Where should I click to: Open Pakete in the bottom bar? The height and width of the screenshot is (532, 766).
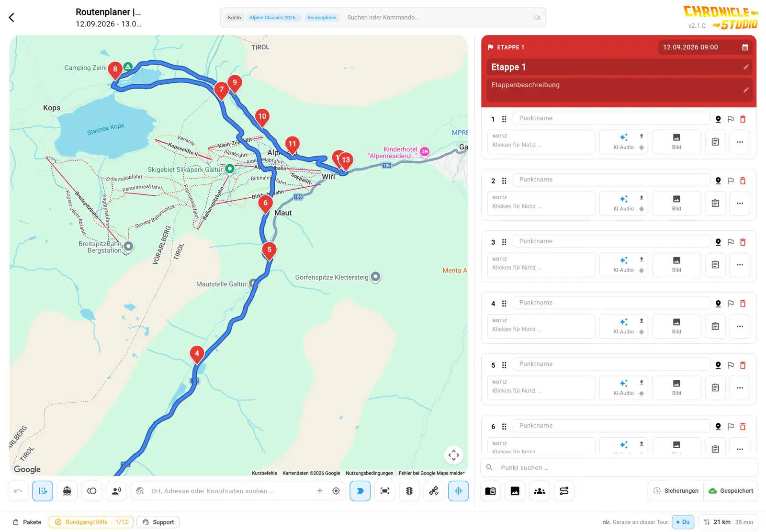[27, 522]
